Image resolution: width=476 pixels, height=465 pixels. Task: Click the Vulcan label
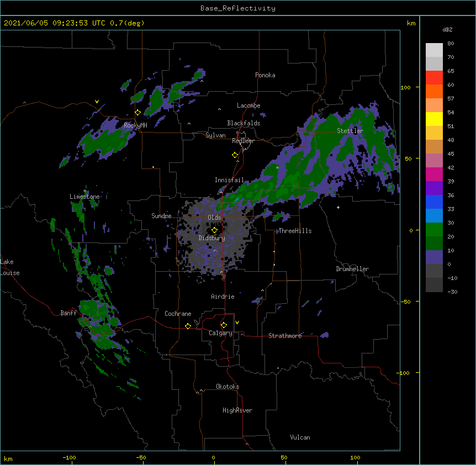point(300,437)
